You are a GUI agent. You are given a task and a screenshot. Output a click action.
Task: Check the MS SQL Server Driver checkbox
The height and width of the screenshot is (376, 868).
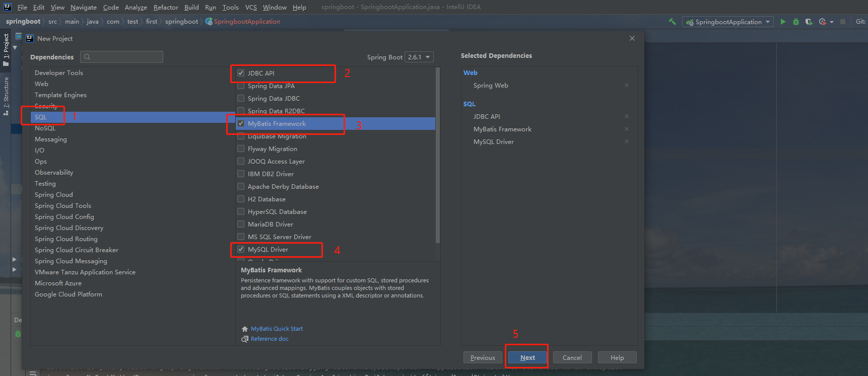click(x=241, y=237)
